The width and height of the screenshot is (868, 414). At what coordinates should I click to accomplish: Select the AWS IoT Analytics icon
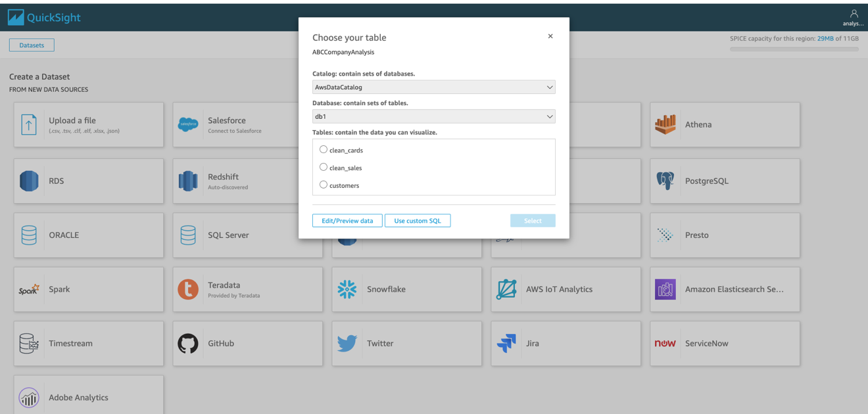click(506, 289)
